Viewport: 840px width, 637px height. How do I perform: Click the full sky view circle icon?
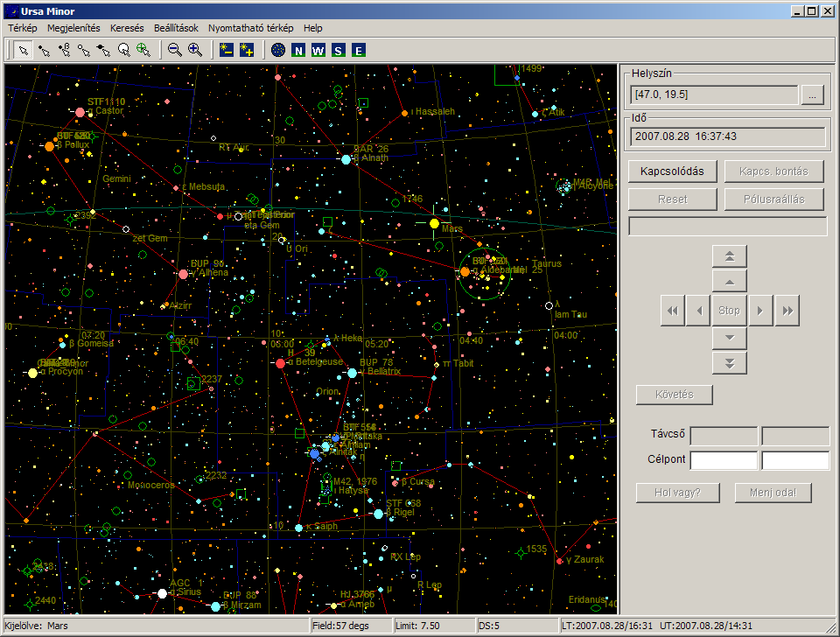278,51
